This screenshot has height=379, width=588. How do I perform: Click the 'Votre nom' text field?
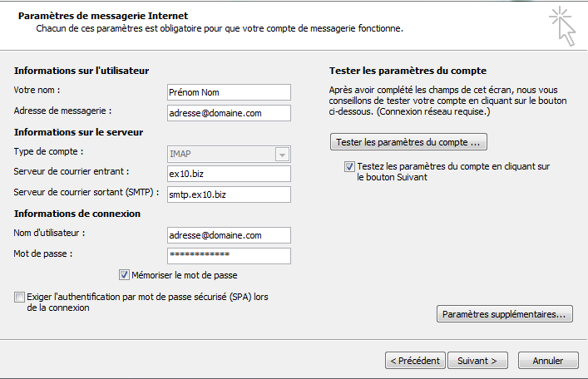(228, 91)
